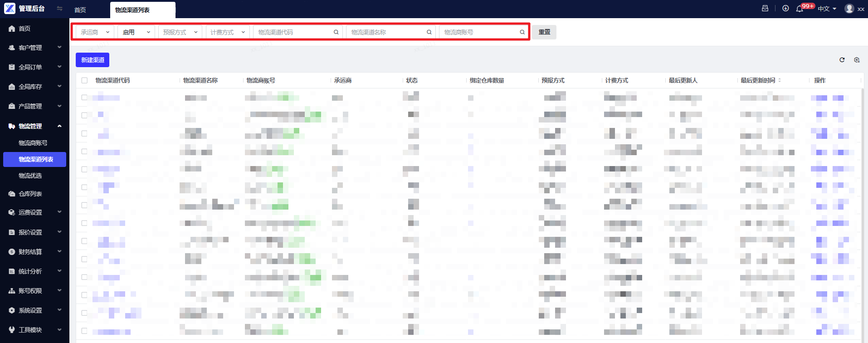868x343 pixels.
Task: Open the download center icon
Action: 785,9
